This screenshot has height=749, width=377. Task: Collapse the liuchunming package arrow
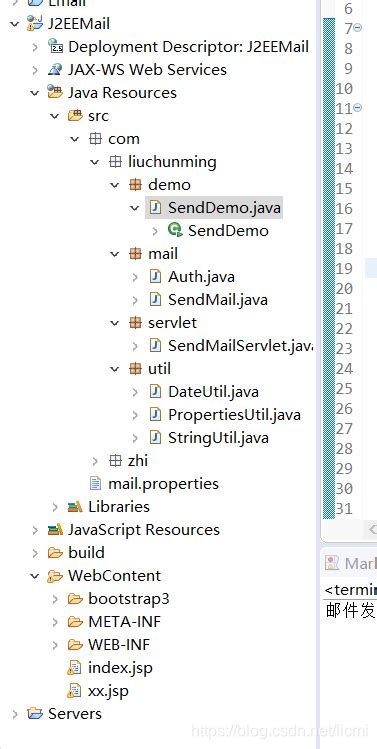pos(95,162)
